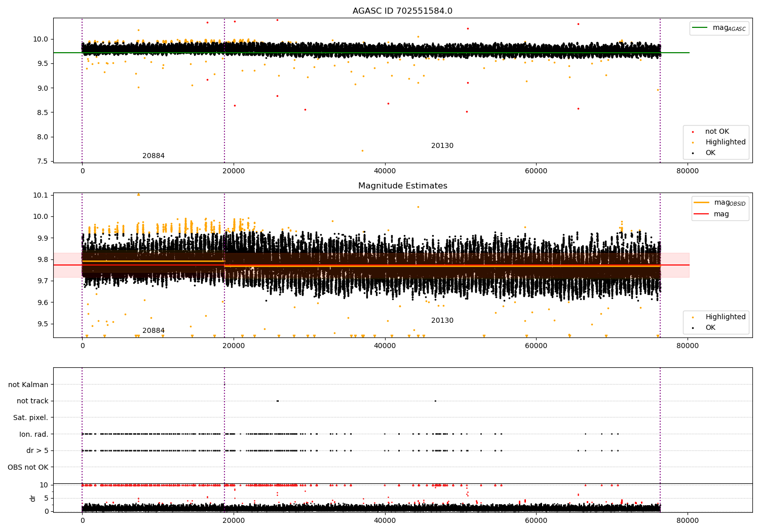
Task: Click the 'not track' row label
Action: click(32, 401)
